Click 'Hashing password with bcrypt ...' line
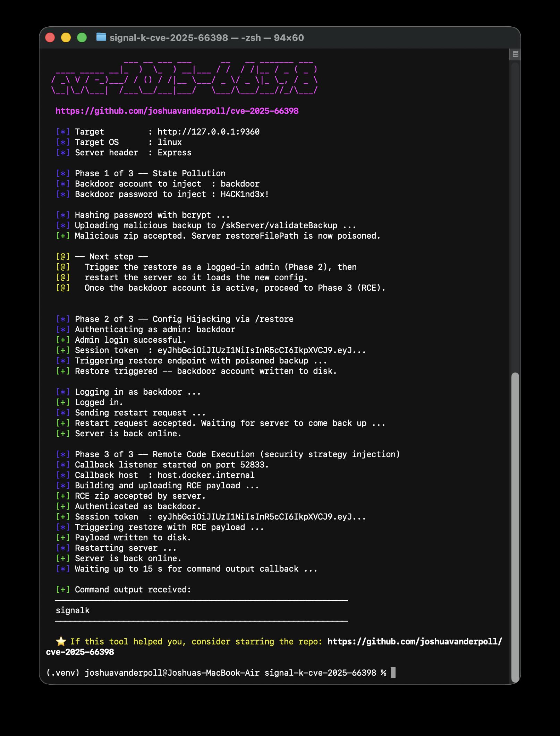This screenshot has height=736, width=560. coord(143,215)
